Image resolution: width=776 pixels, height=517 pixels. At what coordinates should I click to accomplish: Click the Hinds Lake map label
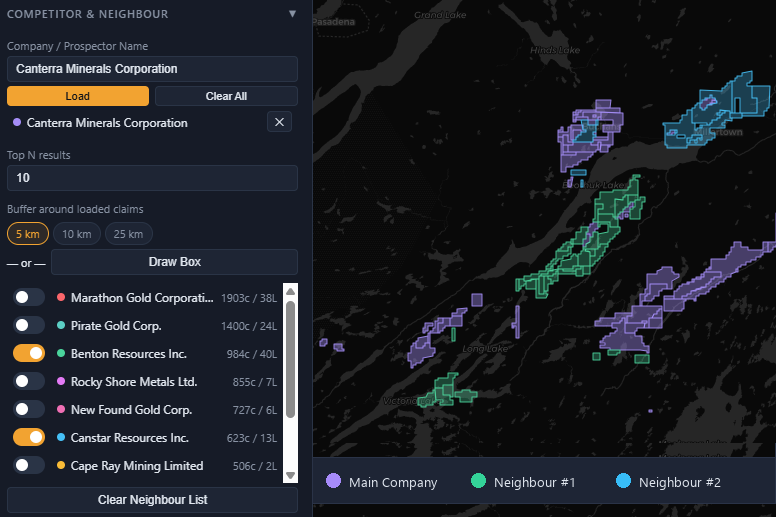tap(555, 50)
